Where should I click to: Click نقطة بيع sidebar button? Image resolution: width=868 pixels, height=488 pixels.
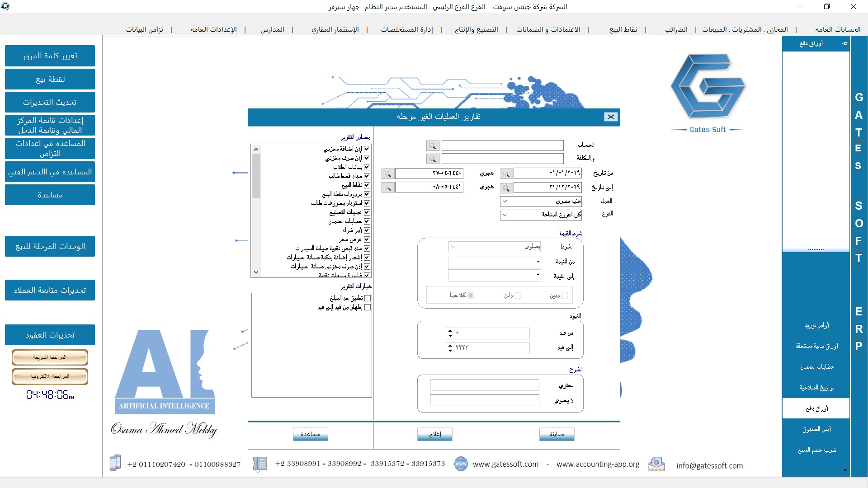coord(50,79)
